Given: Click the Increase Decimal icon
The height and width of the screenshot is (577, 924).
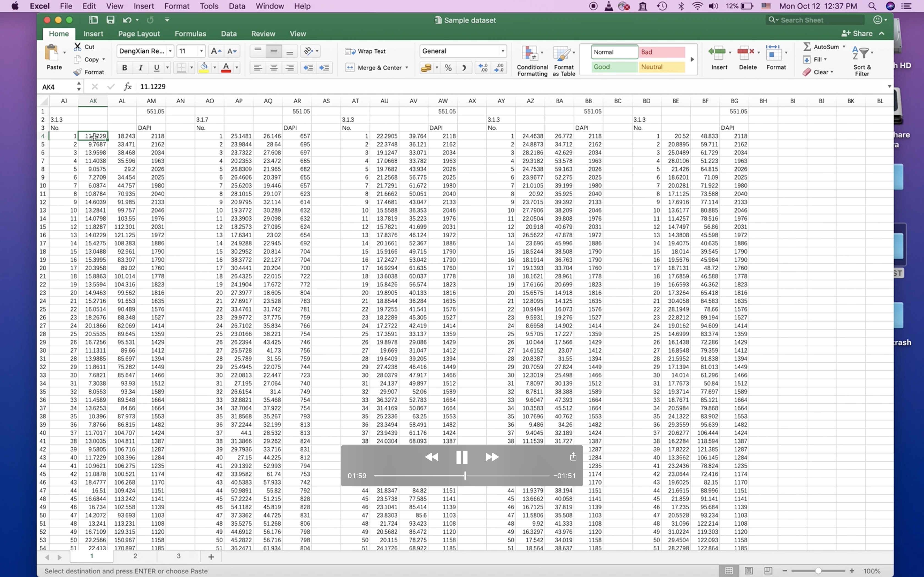Looking at the screenshot, I should 483,68.
